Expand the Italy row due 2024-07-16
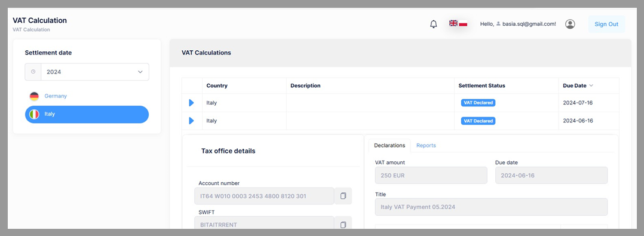 (x=191, y=103)
